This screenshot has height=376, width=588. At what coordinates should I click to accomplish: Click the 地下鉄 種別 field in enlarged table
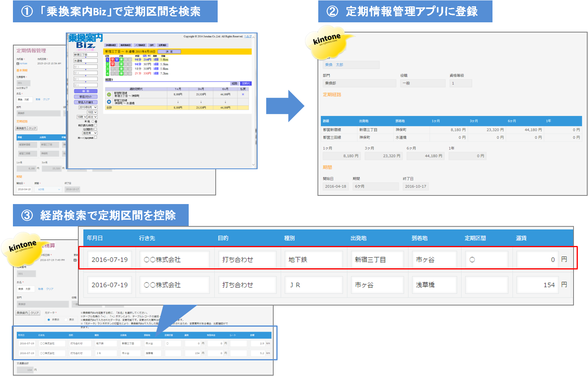(314, 259)
